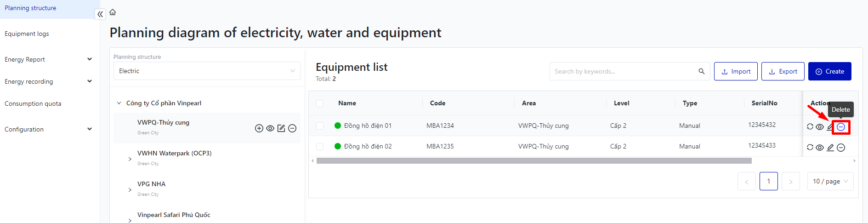Collapse the sidebar with double-chevron icon
868x223 pixels.
[100, 14]
